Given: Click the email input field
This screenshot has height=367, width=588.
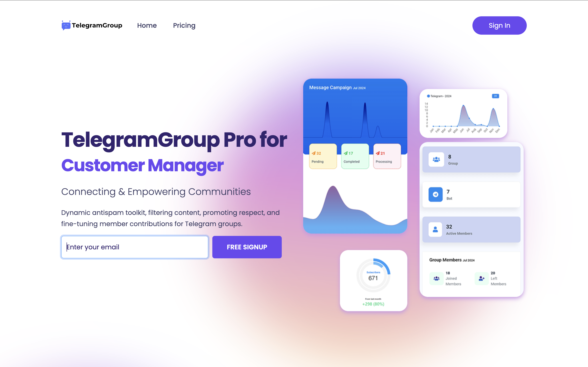Looking at the screenshot, I should point(134,247).
